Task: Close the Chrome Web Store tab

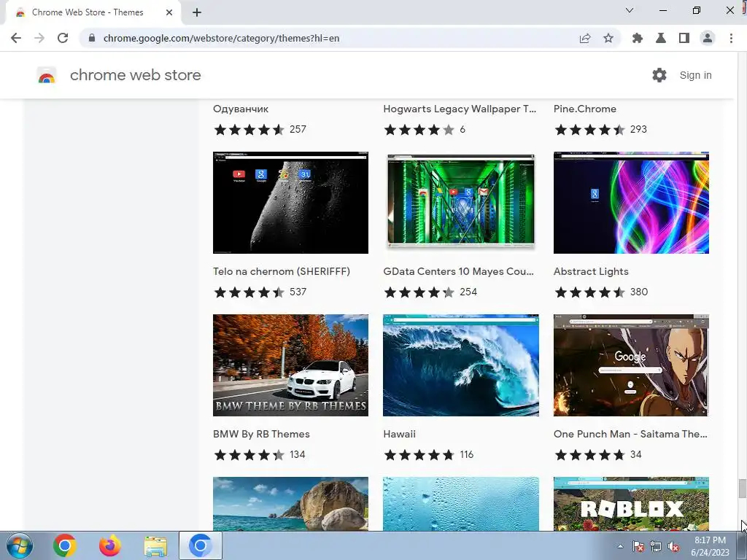Action: pyautogui.click(x=169, y=12)
